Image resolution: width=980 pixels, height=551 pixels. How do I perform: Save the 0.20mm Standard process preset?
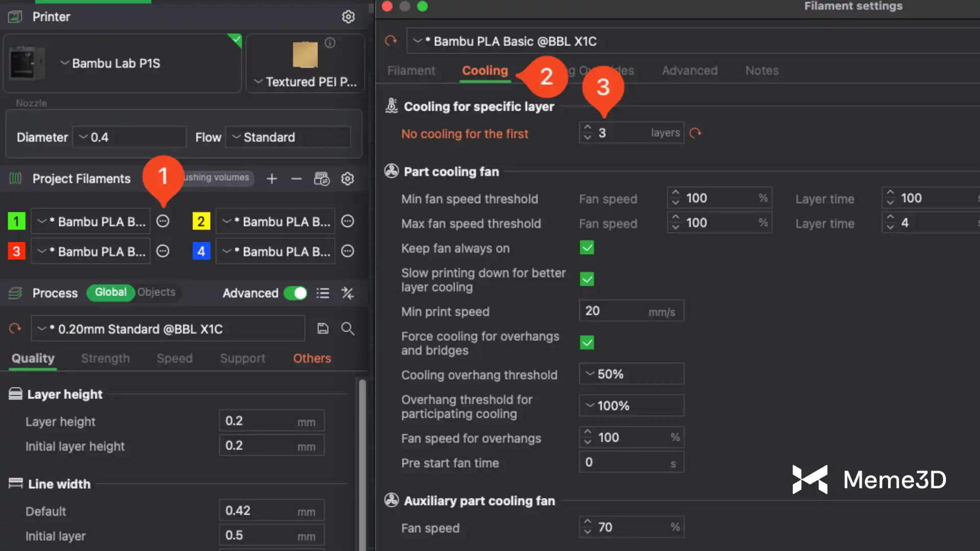[x=323, y=329]
